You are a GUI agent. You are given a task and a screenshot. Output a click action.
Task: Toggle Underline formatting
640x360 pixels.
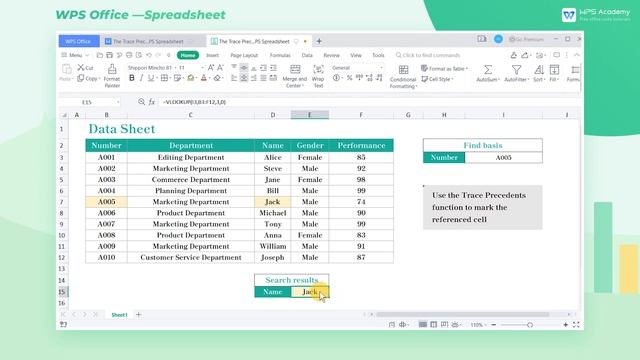[151, 78]
